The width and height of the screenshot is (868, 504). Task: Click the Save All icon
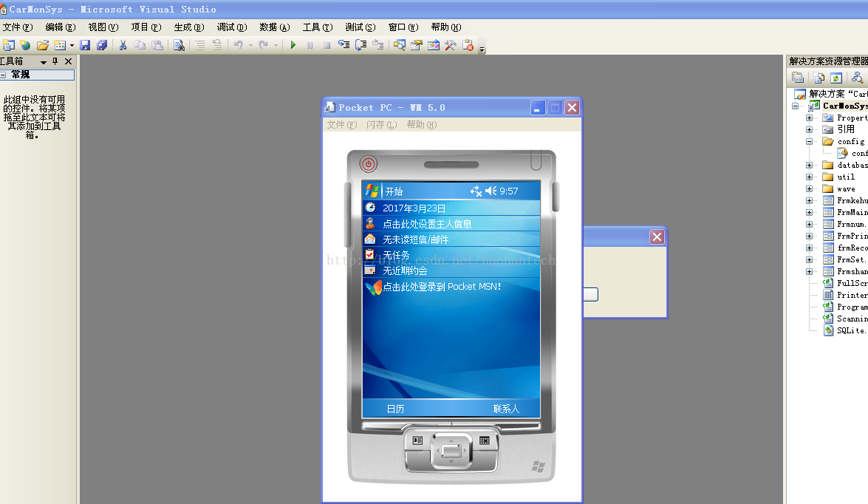coord(102,45)
